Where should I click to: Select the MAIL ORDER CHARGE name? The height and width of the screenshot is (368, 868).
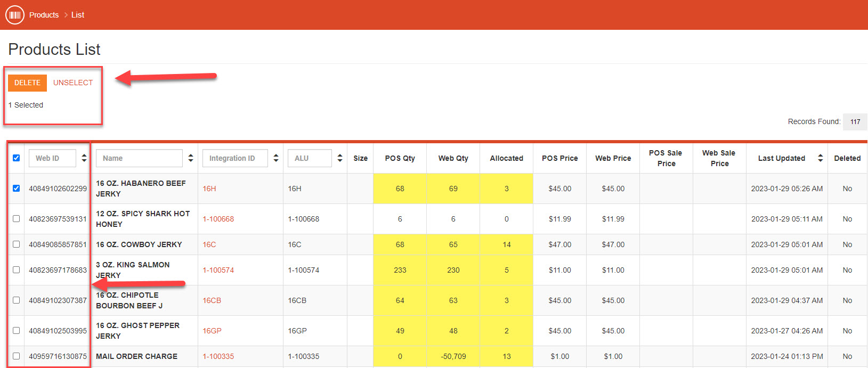pos(136,356)
